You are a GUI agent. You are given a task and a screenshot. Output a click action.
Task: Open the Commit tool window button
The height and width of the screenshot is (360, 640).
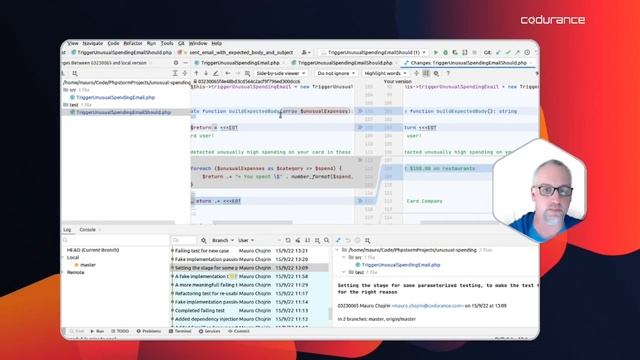point(239,331)
